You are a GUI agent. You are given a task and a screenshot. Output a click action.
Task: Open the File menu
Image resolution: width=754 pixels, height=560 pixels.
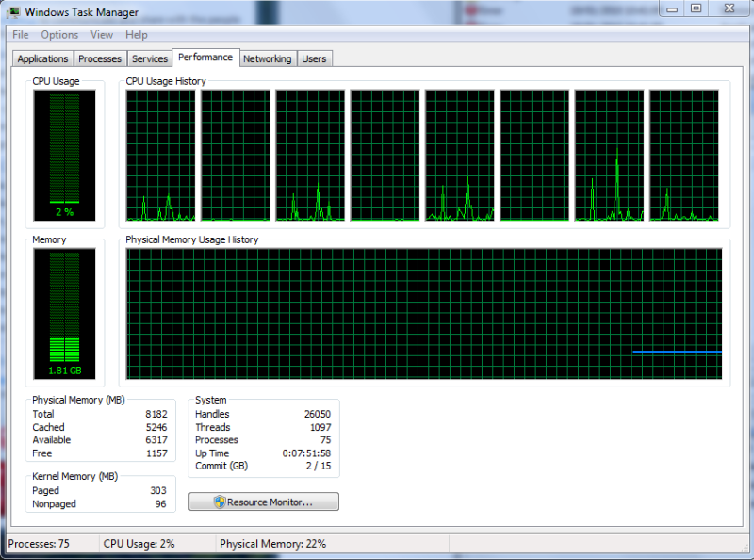coord(20,35)
